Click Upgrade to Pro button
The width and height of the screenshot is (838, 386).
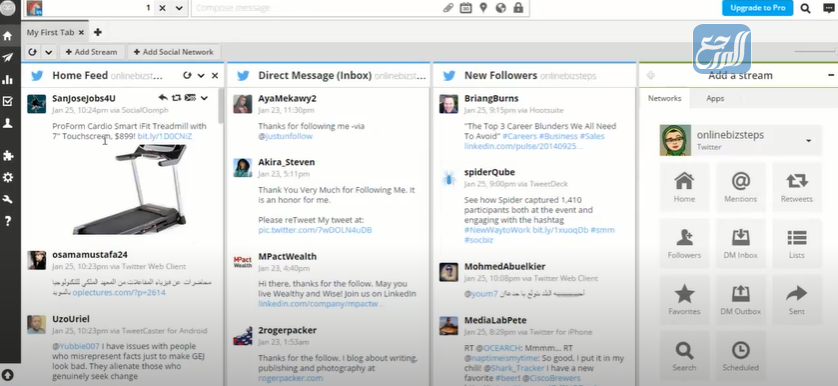(x=757, y=8)
